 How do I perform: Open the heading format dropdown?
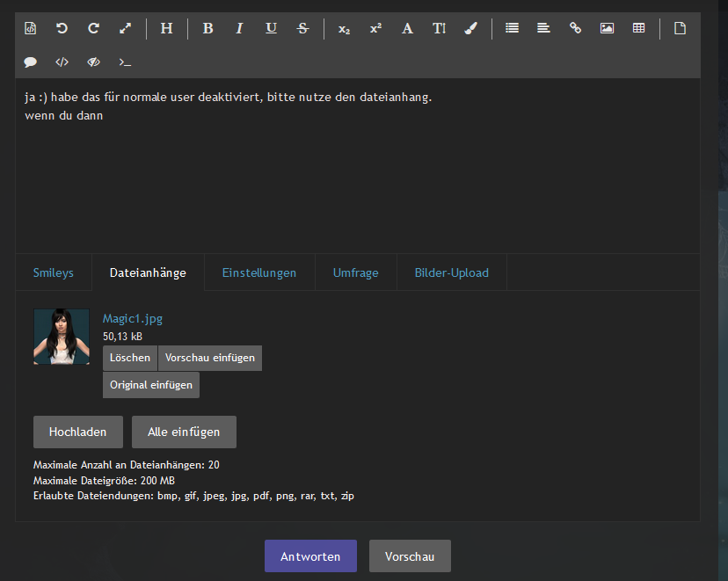point(166,28)
